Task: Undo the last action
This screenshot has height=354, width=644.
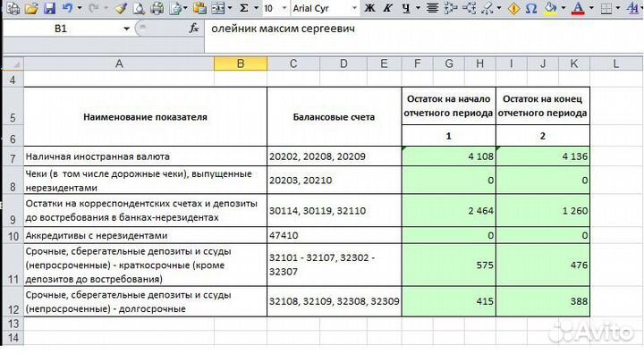Action: tap(67, 8)
